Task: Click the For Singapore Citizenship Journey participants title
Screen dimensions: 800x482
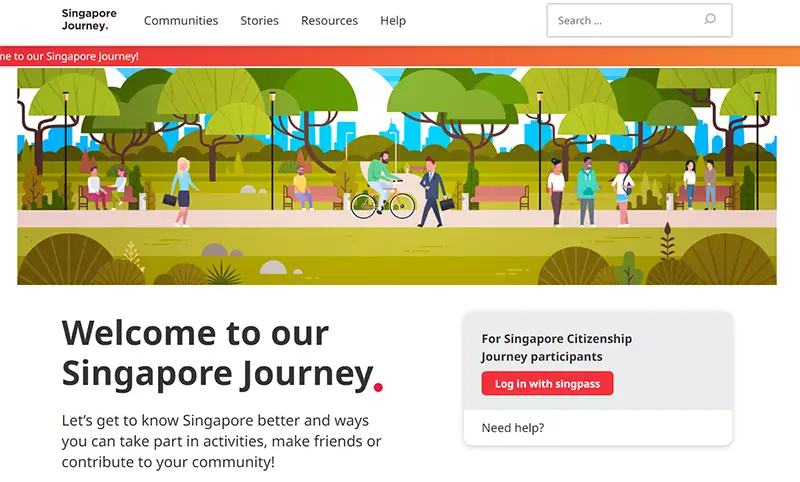Action: click(557, 347)
